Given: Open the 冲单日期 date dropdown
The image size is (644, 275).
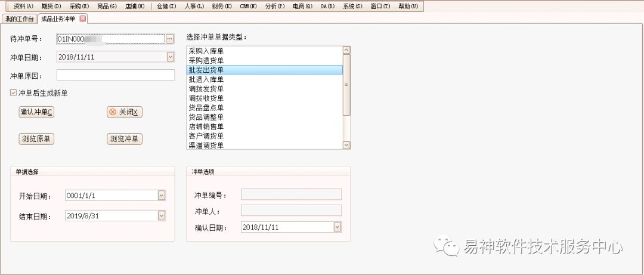Looking at the screenshot, I should coord(170,57).
